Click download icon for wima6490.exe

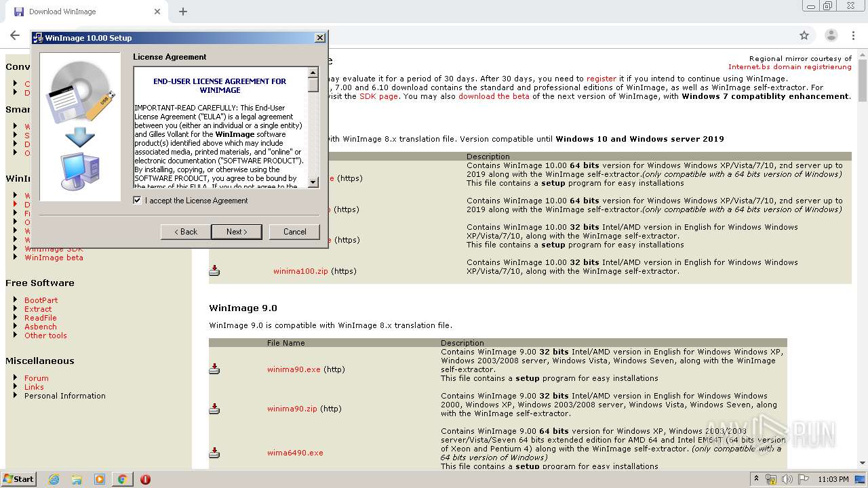click(x=214, y=453)
